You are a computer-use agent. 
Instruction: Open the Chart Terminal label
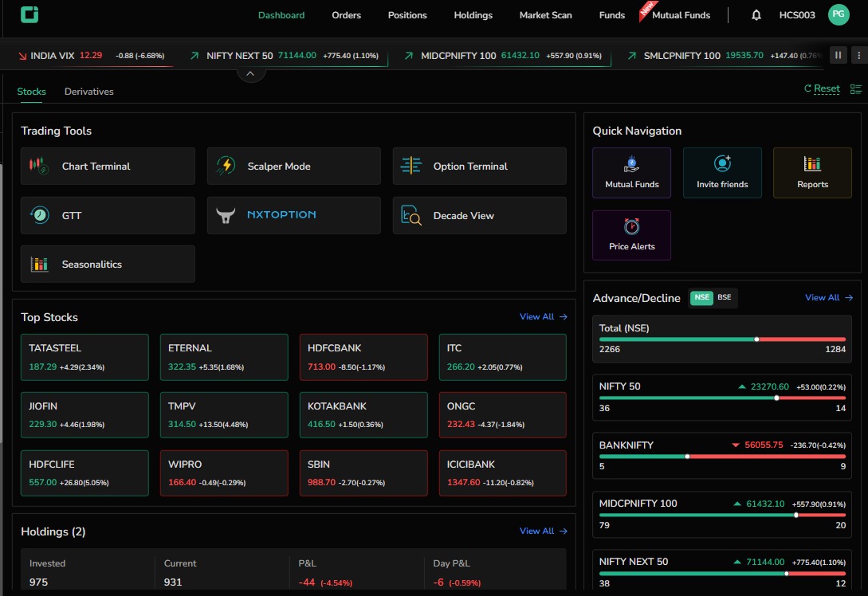(x=96, y=166)
